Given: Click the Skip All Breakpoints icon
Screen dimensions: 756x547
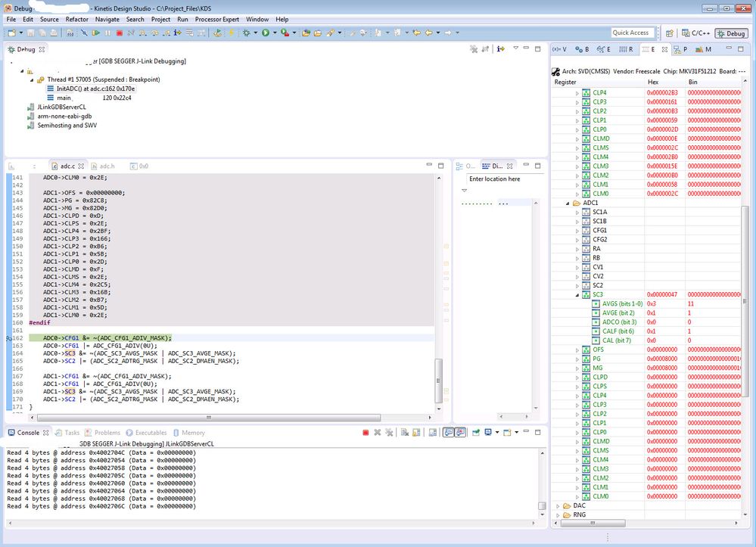Looking at the screenshot, I should (x=84, y=33).
